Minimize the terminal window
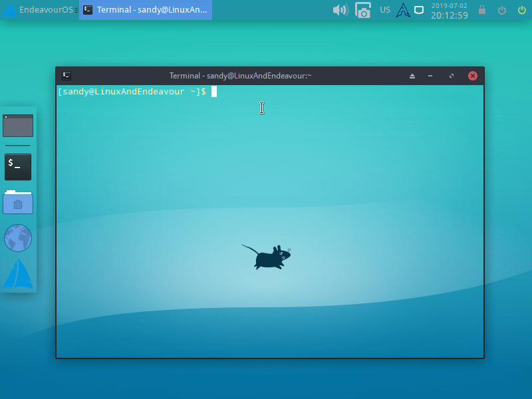This screenshot has width=532, height=399. click(430, 76)
